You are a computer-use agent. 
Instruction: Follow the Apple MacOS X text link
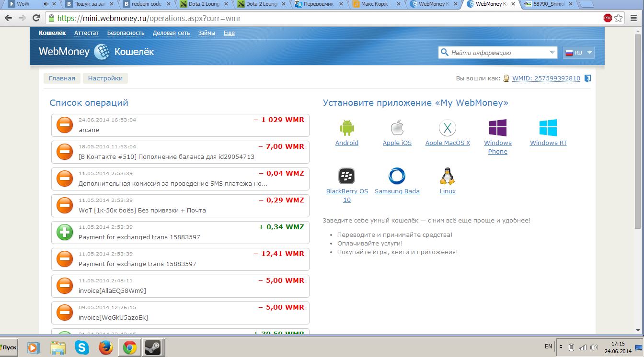click(x=448, y=143)
